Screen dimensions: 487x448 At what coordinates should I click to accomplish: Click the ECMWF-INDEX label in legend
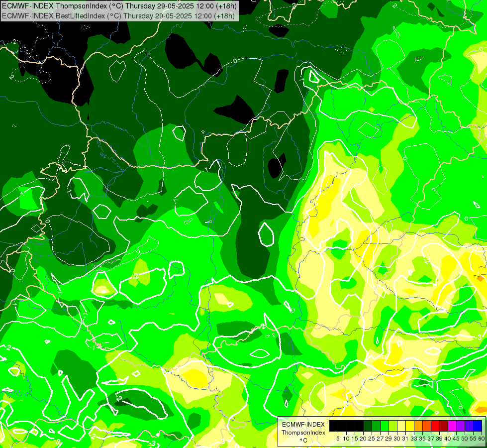pos(303,425)
